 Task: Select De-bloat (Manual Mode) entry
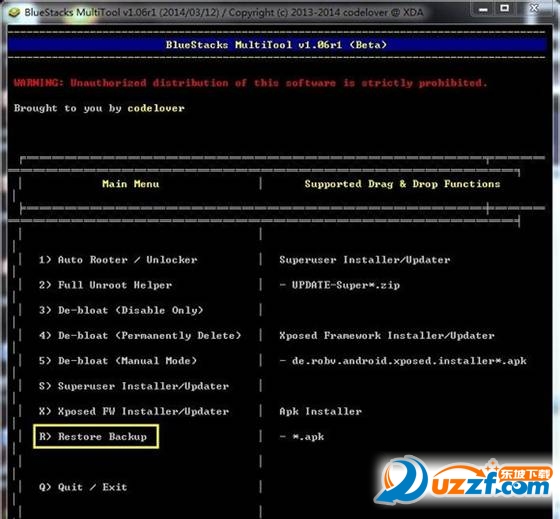pyautogui.click(x=118, y=361)
